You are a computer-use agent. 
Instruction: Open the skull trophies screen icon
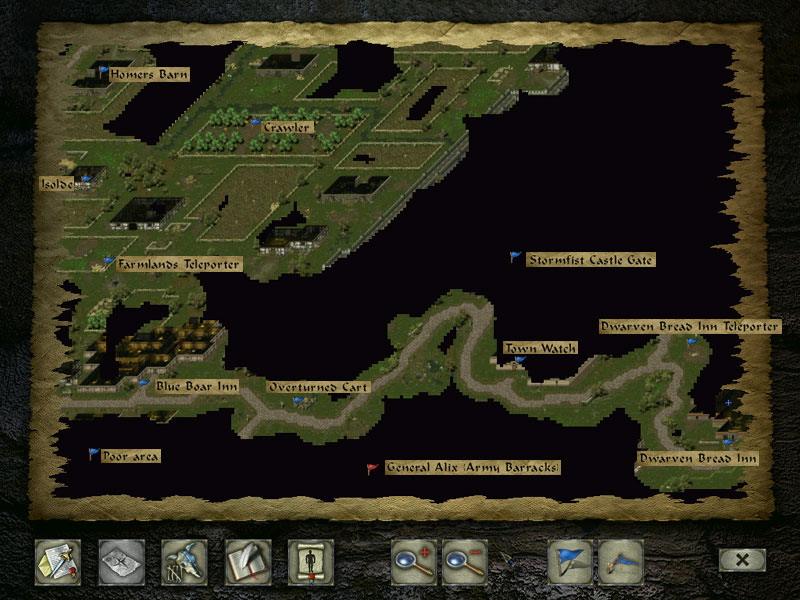pos(184,562)
